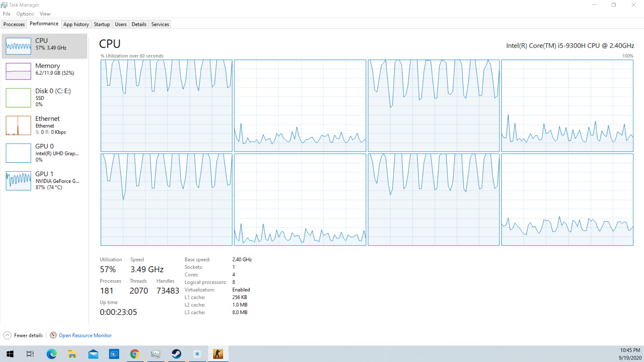Screen dimensions: 644x362
Task: Click the Virtualization value Enabled
Action: 241,290
